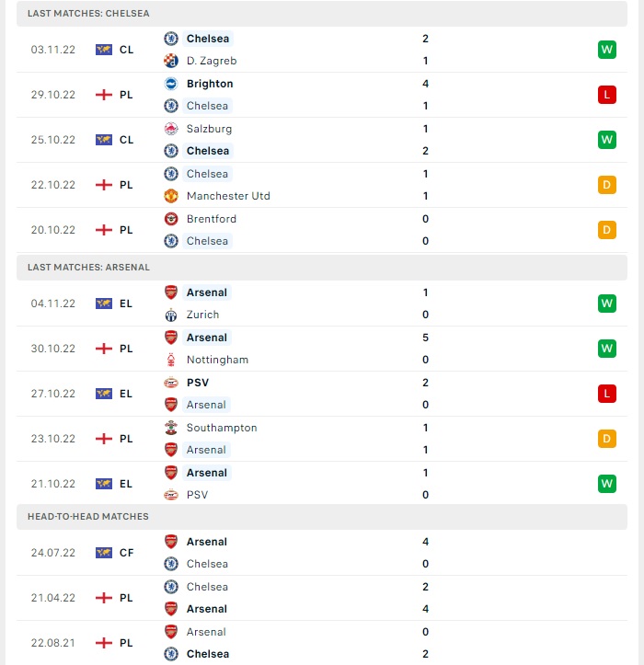
Task: Click the Zurich club crest icon
Action: tap(171, 315)
